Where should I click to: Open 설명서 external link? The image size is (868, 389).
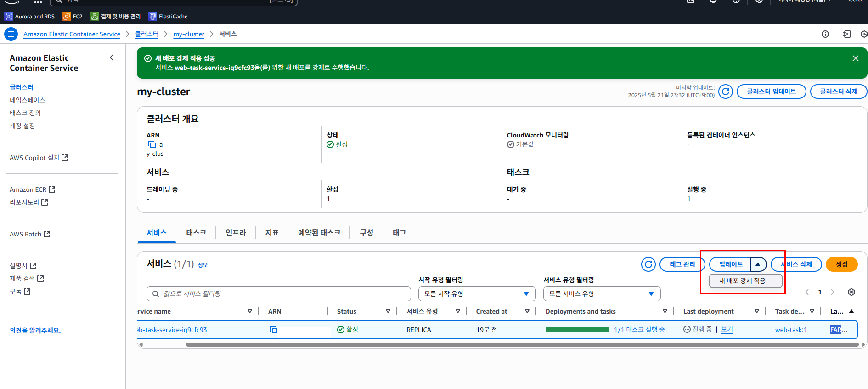(x=23, y=266)
